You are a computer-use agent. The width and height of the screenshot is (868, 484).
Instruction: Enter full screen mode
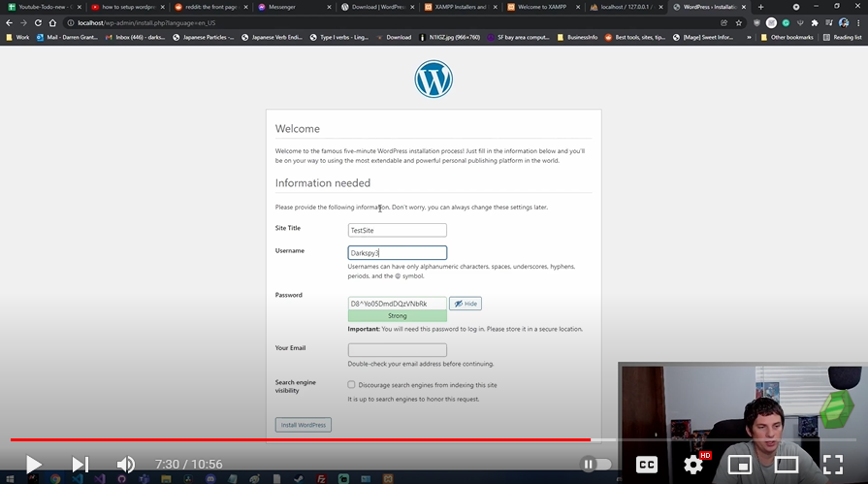832,464
